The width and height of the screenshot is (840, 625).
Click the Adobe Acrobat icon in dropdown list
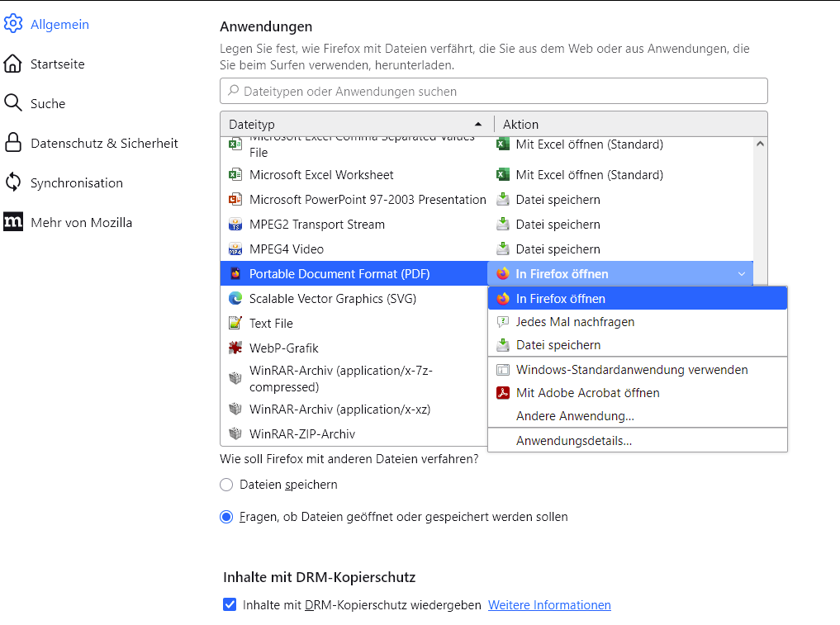pyautogui.click(x=502, y=393)
